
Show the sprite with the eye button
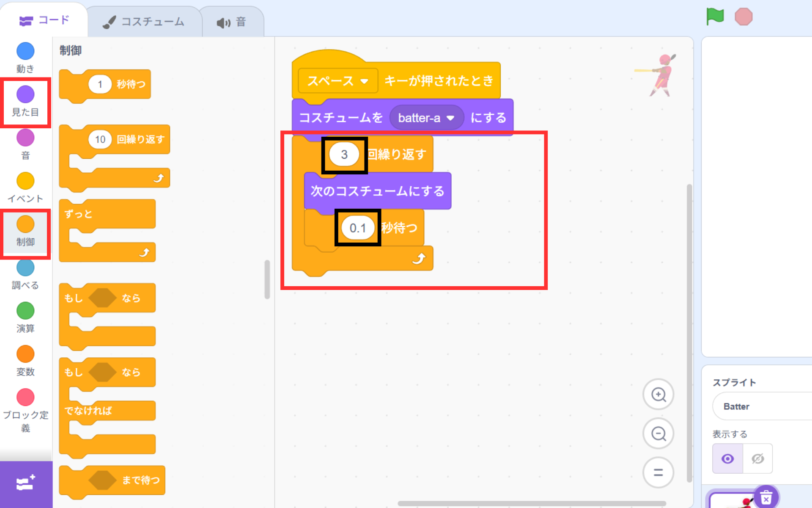tap(728, 458)
